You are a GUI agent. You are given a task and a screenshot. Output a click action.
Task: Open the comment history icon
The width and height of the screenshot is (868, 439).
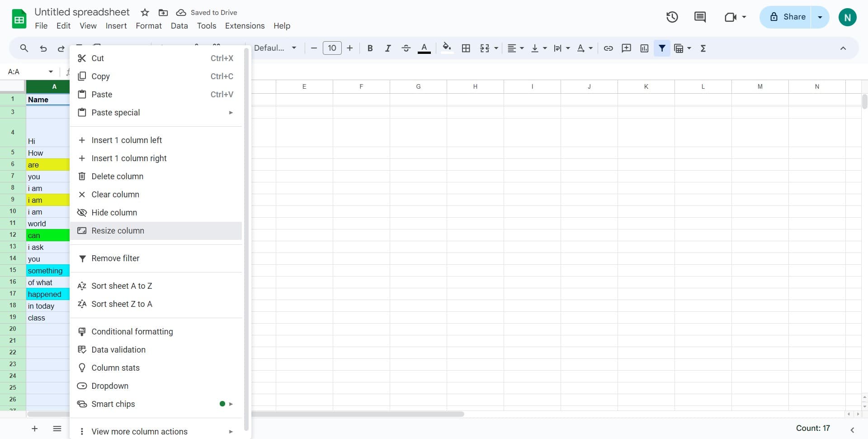tap(699, 17)
